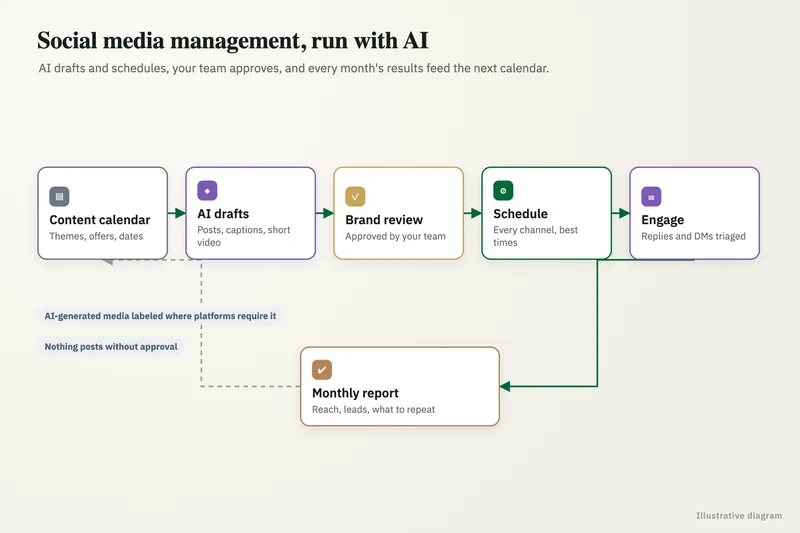Click 'Approved by your team' subtitle
The image size is (800, 533).
395,236
